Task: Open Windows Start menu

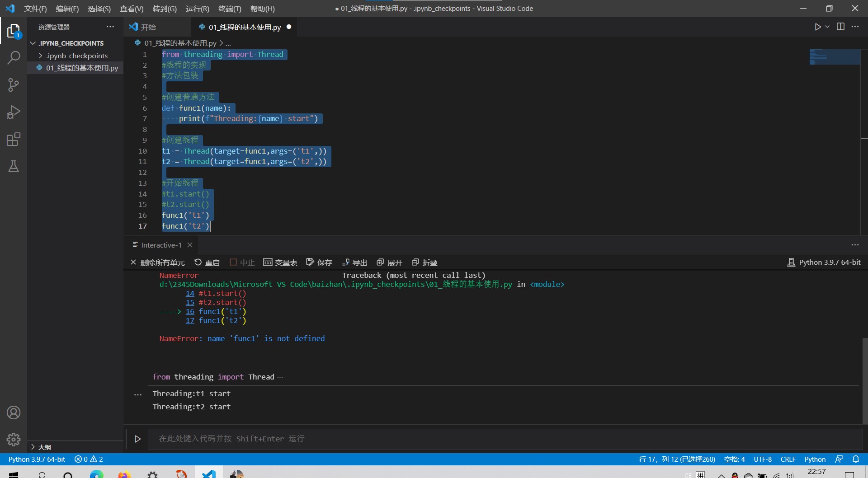Action: [x=14, y=474]
